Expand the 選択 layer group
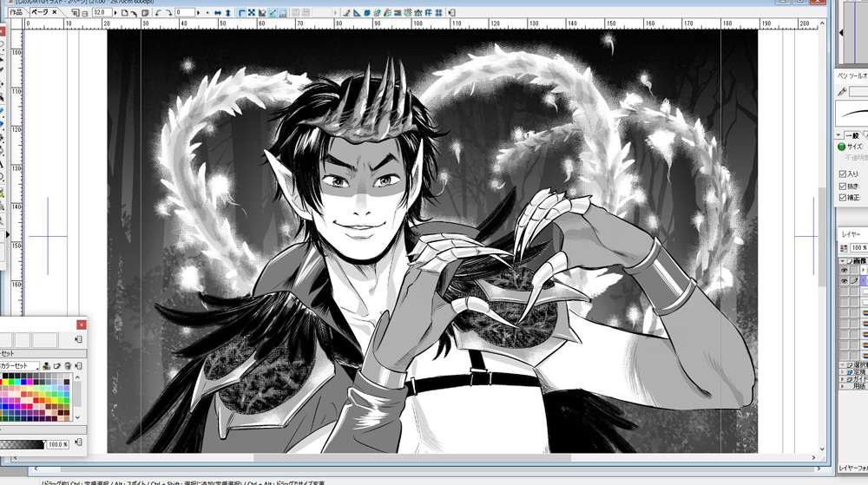Viewport: 868px width, 485px height. [842, 365]
